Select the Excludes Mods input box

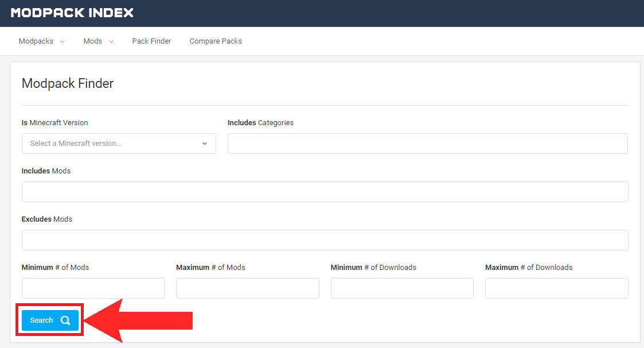(x=325, y=240)
